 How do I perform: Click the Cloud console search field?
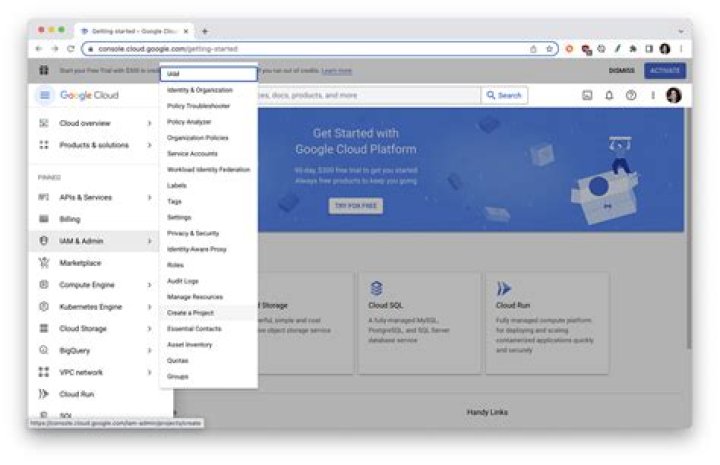(367, 95)
